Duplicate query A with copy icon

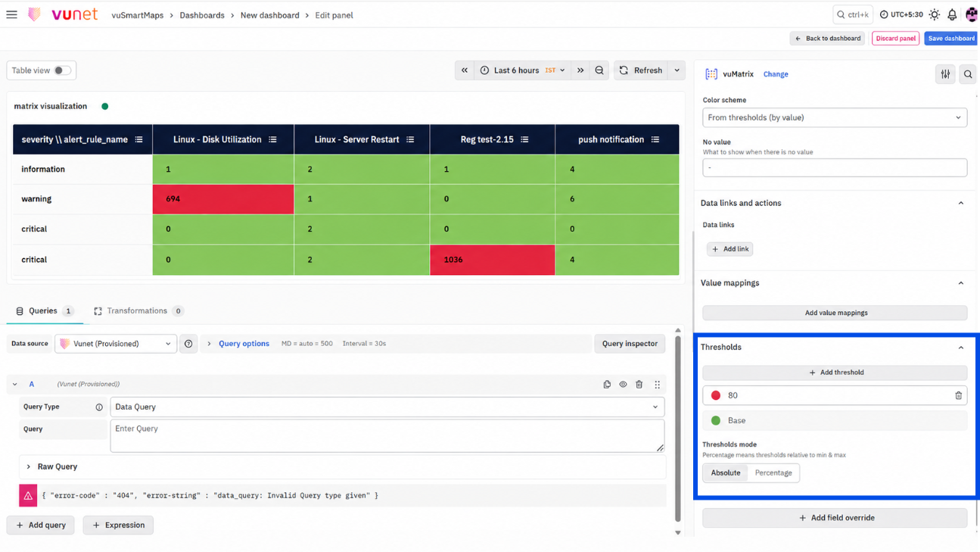pos(607,385)
